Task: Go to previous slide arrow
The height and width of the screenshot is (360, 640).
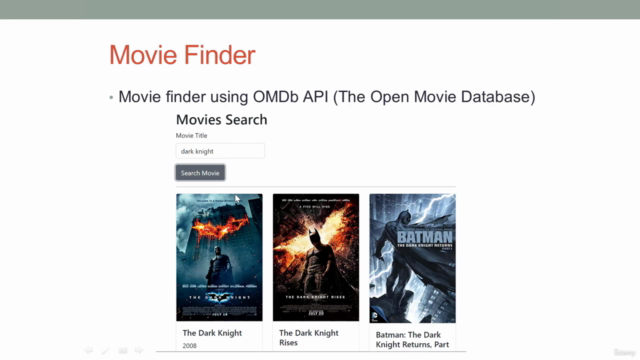Action: tap(89, 350)
